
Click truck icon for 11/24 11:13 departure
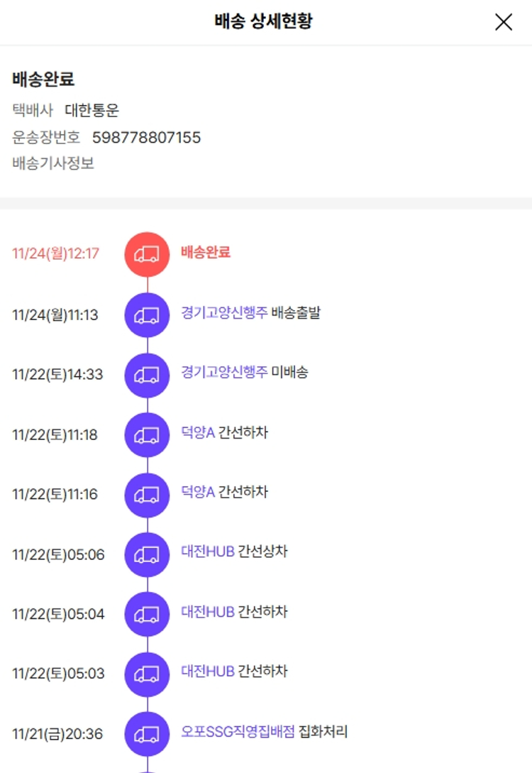pyautogui.click(x=147, y=314)
